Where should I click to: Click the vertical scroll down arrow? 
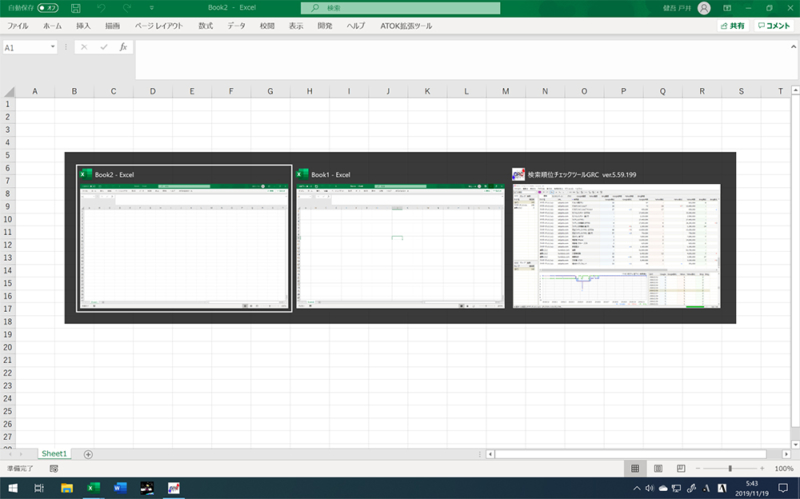point(795,444)
